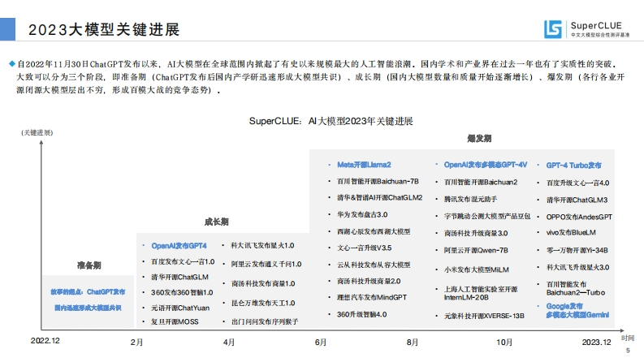The height and width of the screenshot is (362, 644).
Task: Click the text 国内迅速形成大模型共识
Action: (x=88, y=308)
